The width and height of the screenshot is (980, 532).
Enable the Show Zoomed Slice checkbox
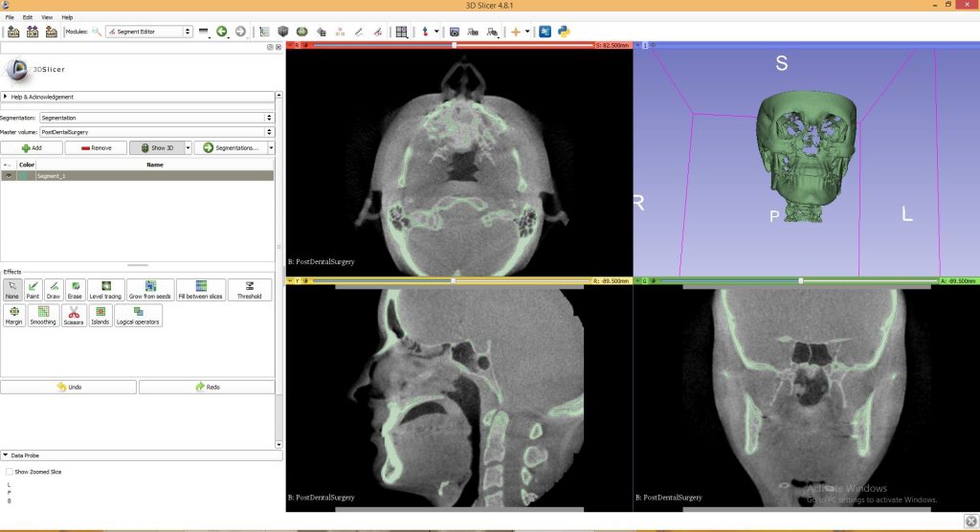coord(10,472)
